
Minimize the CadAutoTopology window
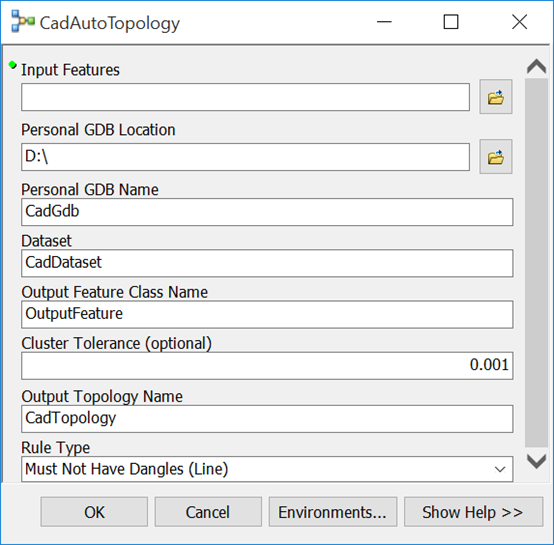coord(384,22)
